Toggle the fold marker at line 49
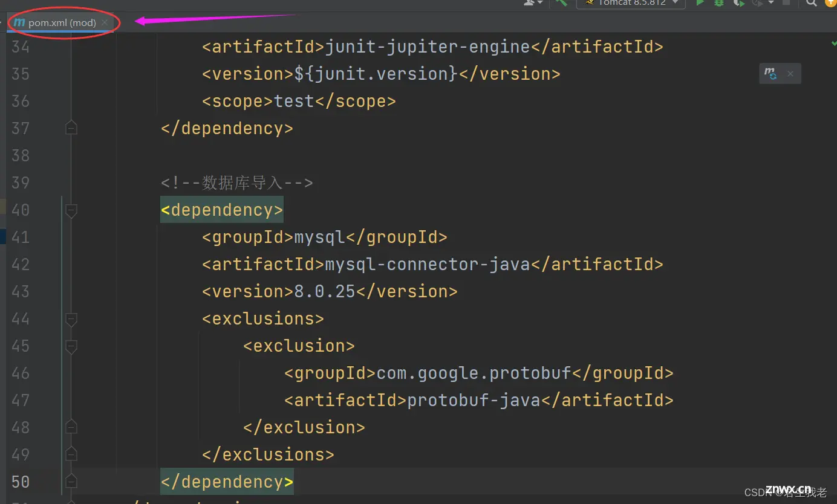 (x=71, y=454)
